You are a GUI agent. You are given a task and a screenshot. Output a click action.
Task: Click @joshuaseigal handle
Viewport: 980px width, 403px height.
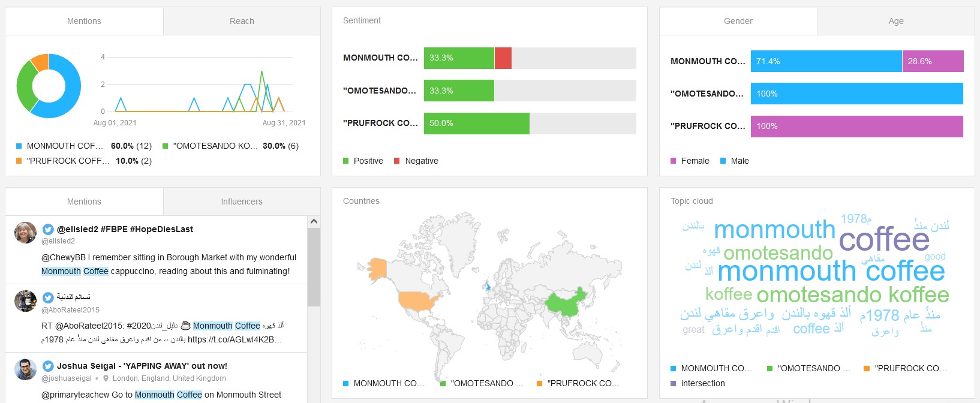tap(67, 378)
